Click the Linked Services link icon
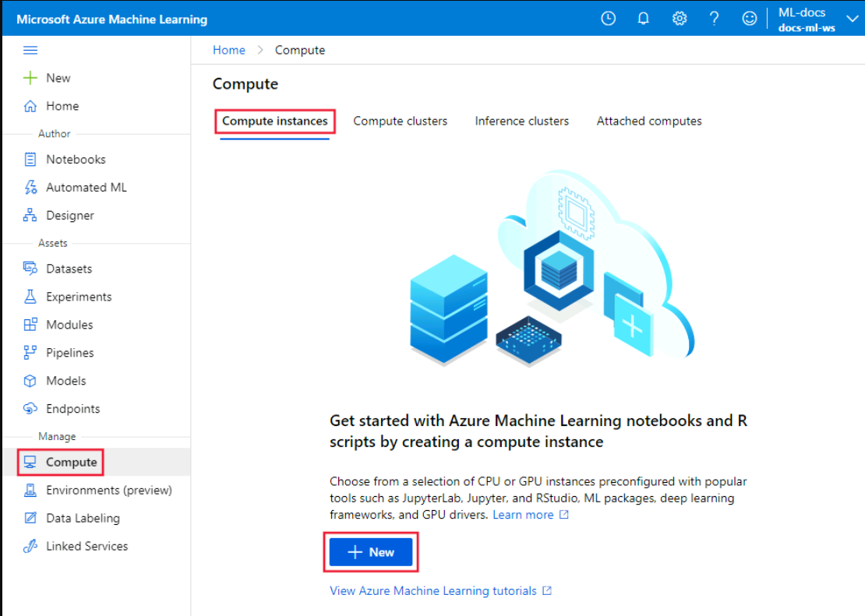 point(30,546)
